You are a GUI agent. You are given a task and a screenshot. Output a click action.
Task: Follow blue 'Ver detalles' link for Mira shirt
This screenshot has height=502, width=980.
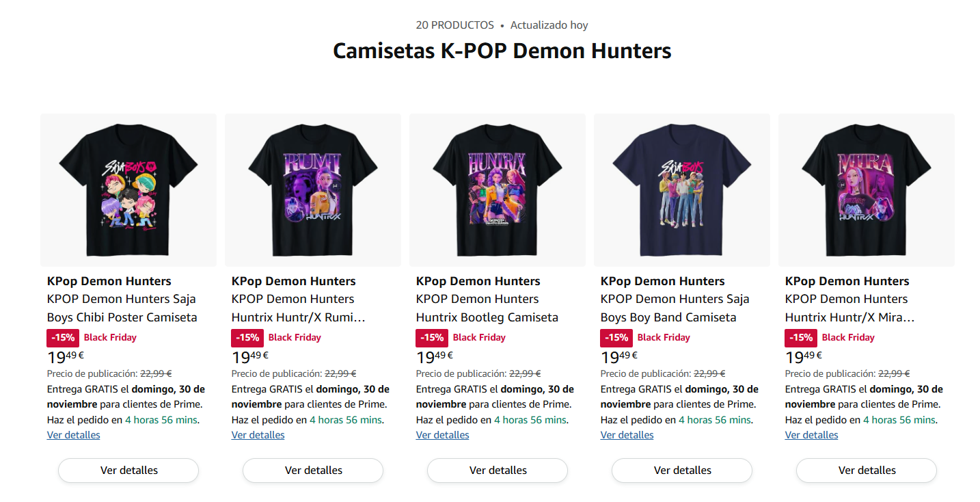812,435
